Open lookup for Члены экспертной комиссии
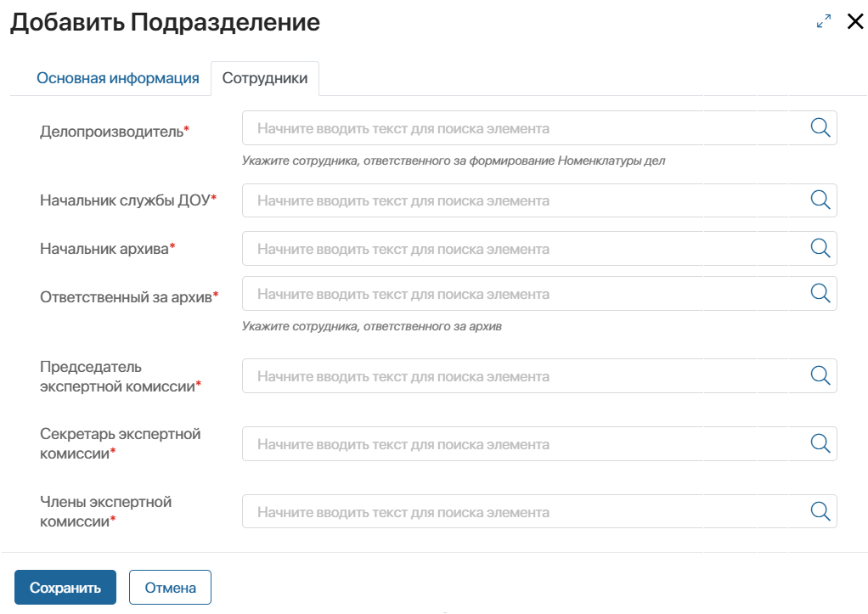Viewport: 868px width, 614px height. 820,511
